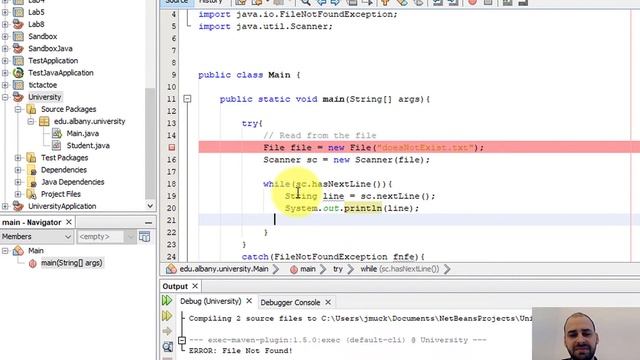Click the Lab8 project icon
This screenshot has height=360, width=640.
[18, 24]
